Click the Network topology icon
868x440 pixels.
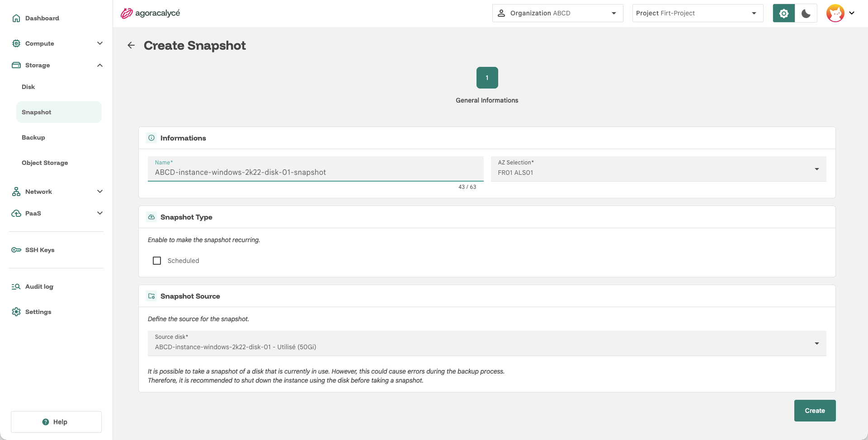coord(16,192)
